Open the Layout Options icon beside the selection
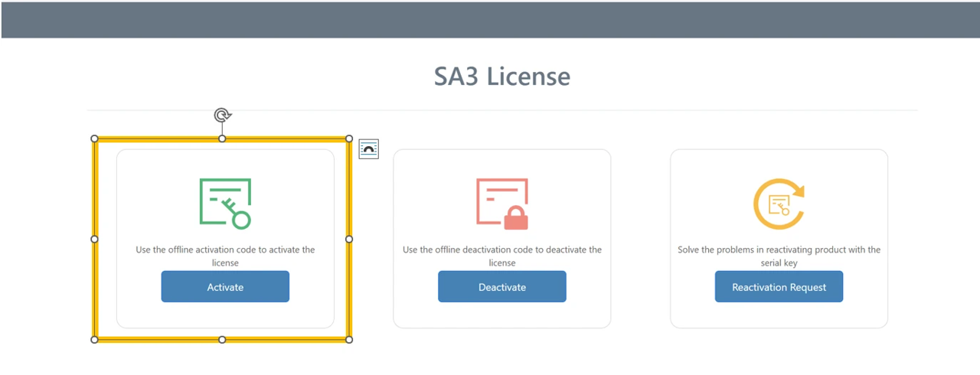The image size is (980, 375). 368,148
